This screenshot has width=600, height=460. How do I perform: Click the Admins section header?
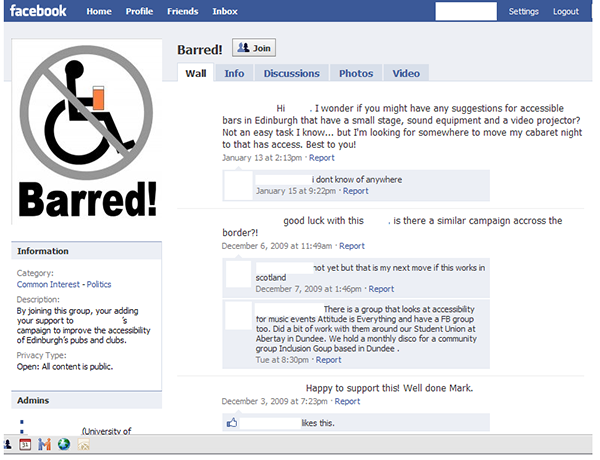click(x=86, y=400)
